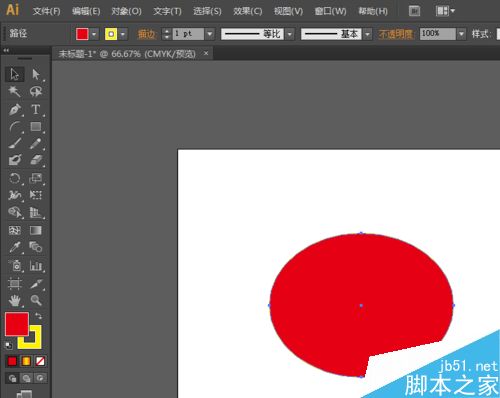Swap fill and stroke colors
The width and height of the screenshot is (500, 398).
click(39, 316)
